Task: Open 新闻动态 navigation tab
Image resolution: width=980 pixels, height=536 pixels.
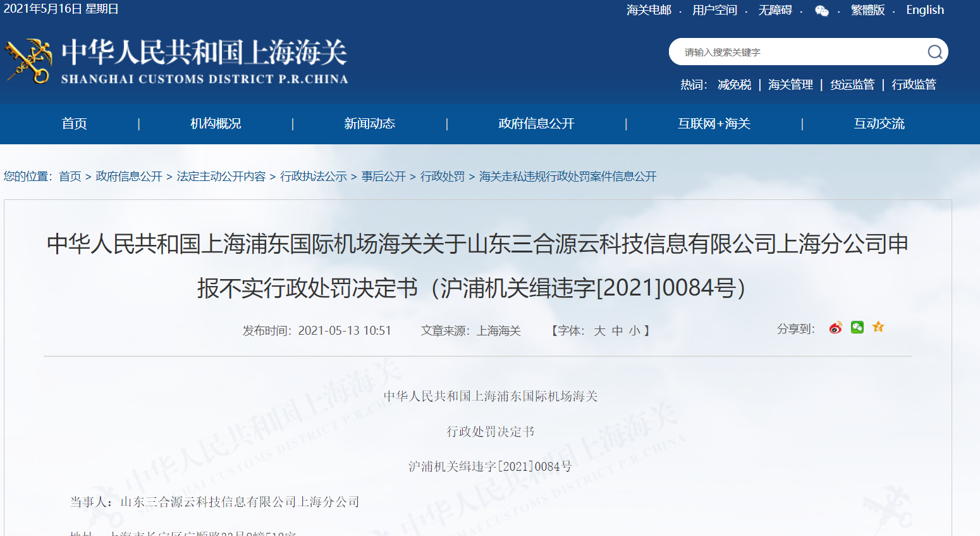Action: pyautogui.click(x=369, y=124)
